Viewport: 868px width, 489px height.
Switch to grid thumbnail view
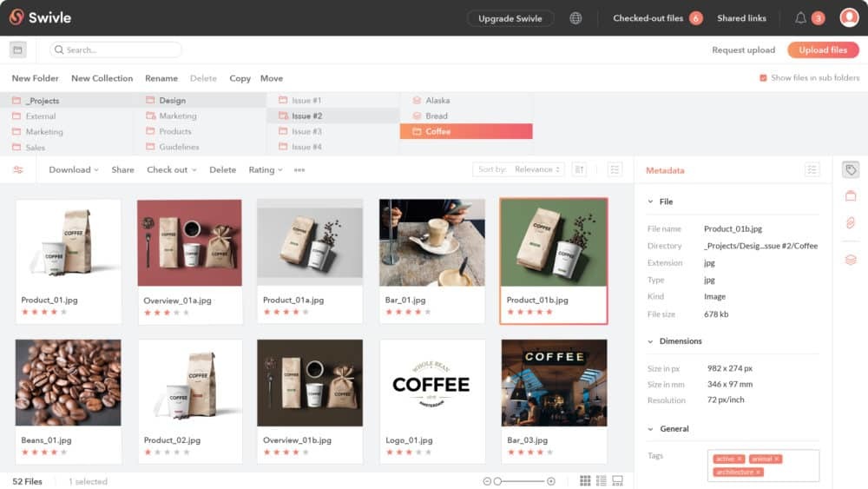click(585, 481)
